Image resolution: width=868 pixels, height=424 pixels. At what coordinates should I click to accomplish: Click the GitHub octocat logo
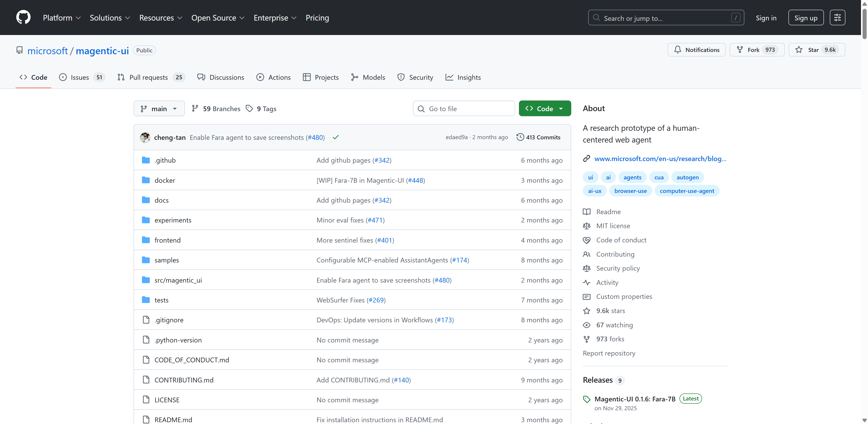click(x=23, y=18)
